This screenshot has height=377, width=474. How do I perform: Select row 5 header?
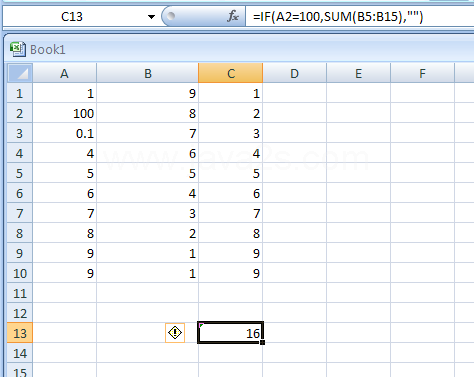pyautogui.click(x=20, y=173)
